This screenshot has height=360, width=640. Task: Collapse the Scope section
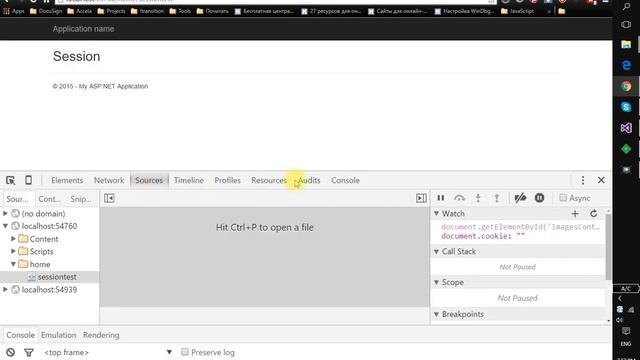click(x=436, y=282)
